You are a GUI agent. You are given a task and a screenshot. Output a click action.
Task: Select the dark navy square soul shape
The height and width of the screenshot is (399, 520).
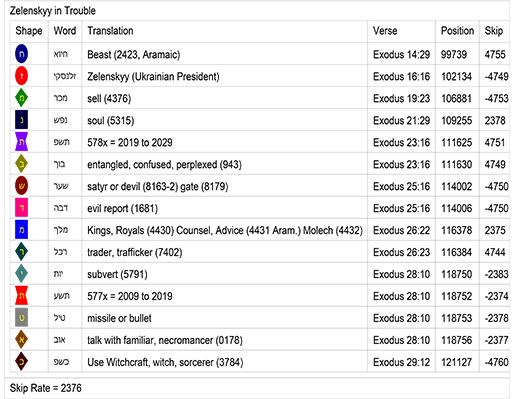click(21, 120)
